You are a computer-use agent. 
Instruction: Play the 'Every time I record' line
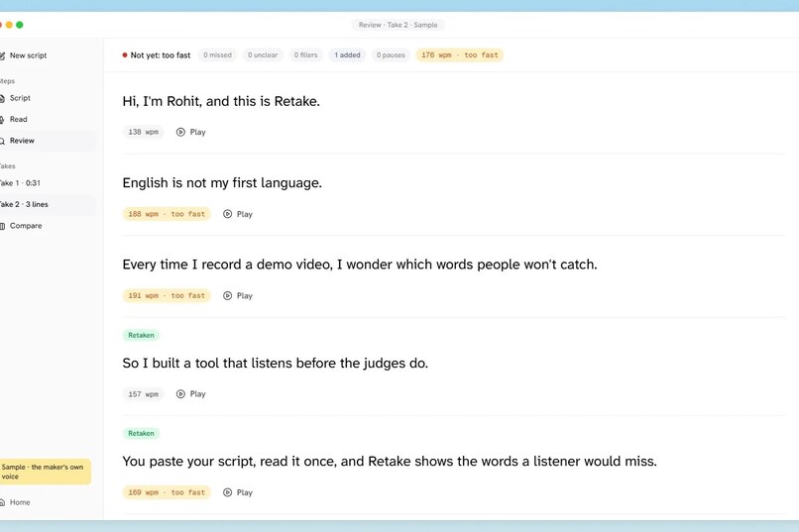tap(238, 296)
